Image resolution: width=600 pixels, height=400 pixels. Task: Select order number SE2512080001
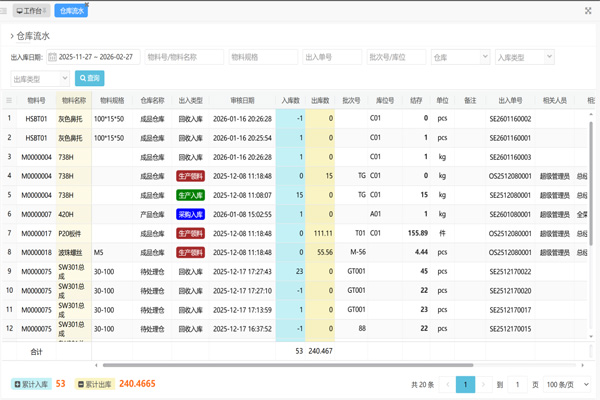pos(510,195)
